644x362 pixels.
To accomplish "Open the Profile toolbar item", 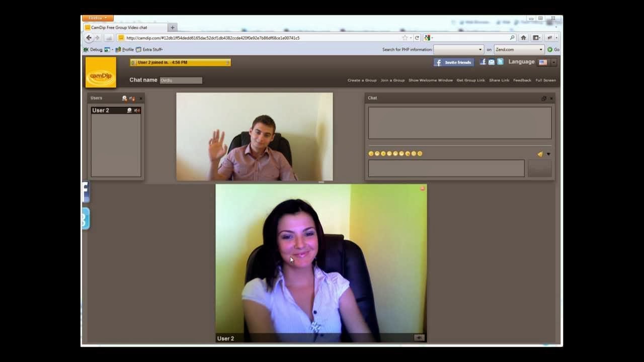I will tap(125, 50).
